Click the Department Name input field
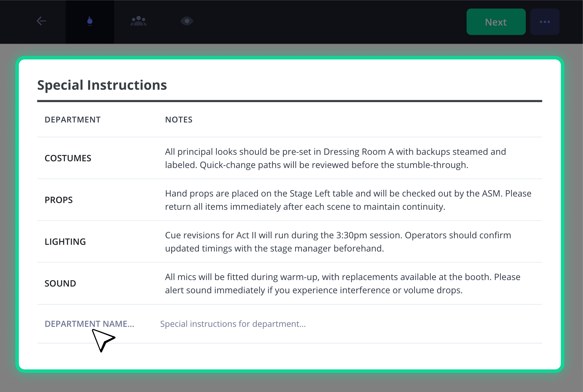 point(89,324)
